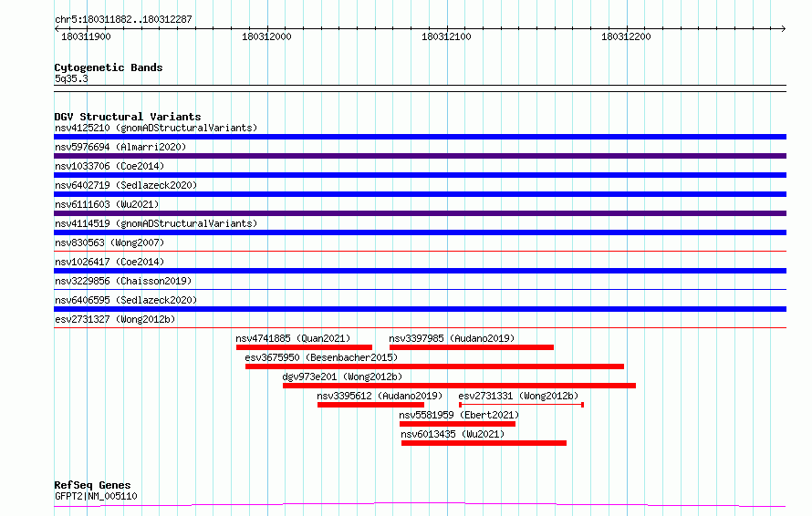Click the blue bar under nsv4125210

pos(420,137)
